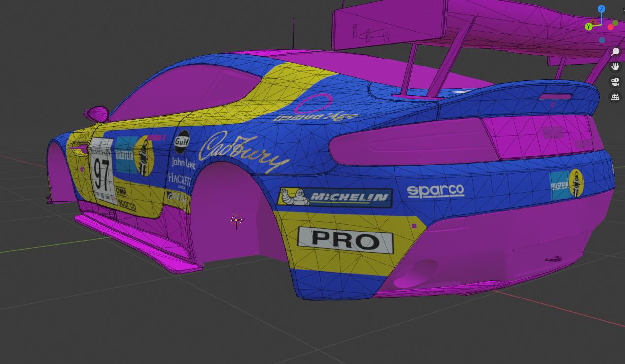Switch perspective/orthographic with the grid icon

point(615,97)
